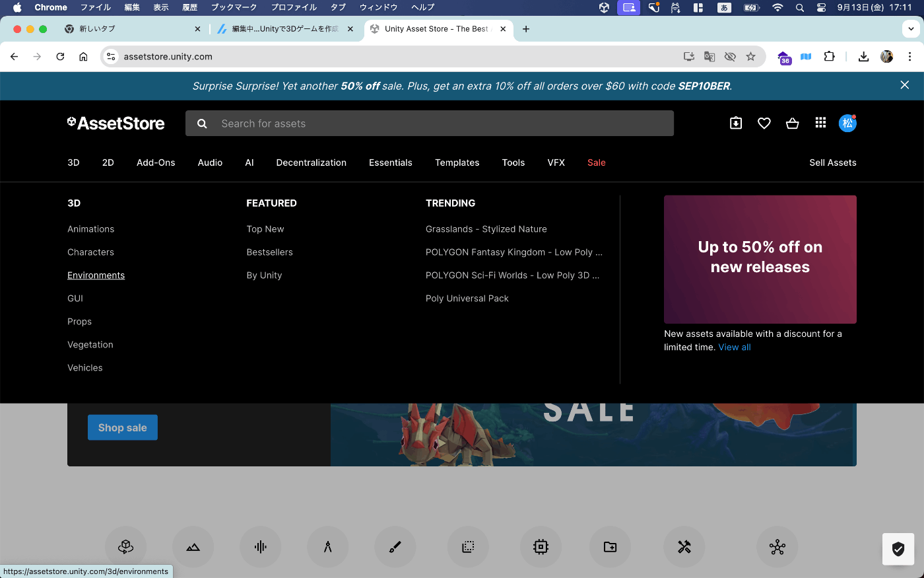This screenshot has width=924, height=578.
Task: Go back to the previous page
Action: [14, 57]
